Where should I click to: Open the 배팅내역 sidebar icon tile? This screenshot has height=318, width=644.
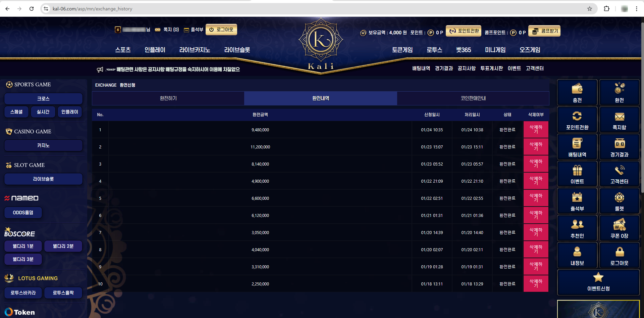tap(577, 147)
